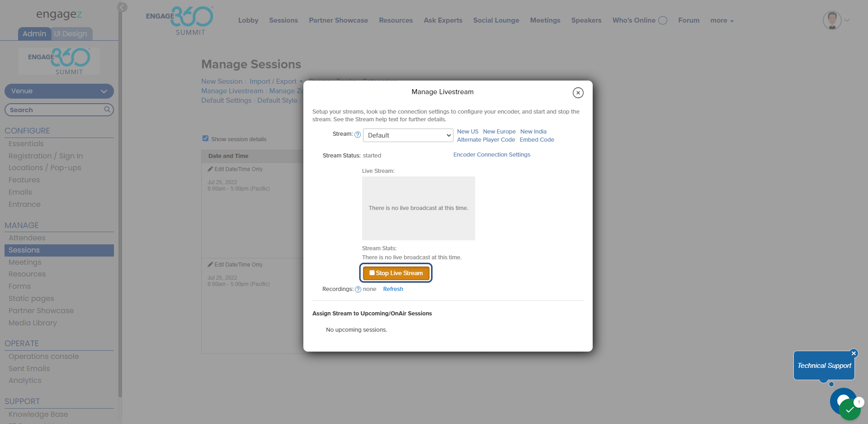Open Recordings help question mark icon
868x424 pixels.
(x=358, y=290)
